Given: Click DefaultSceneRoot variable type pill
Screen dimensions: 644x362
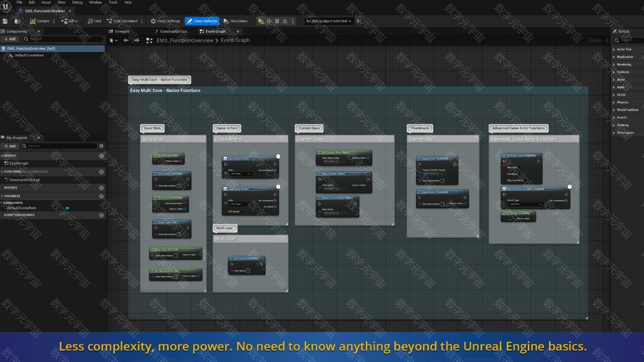Looking at the screenshot, I should click(x=67, y=208).
